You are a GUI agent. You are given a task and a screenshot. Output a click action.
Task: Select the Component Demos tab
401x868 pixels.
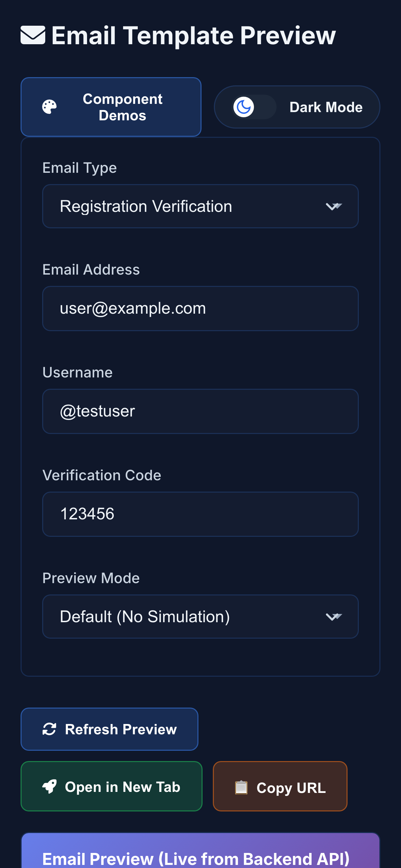point(111,107)
